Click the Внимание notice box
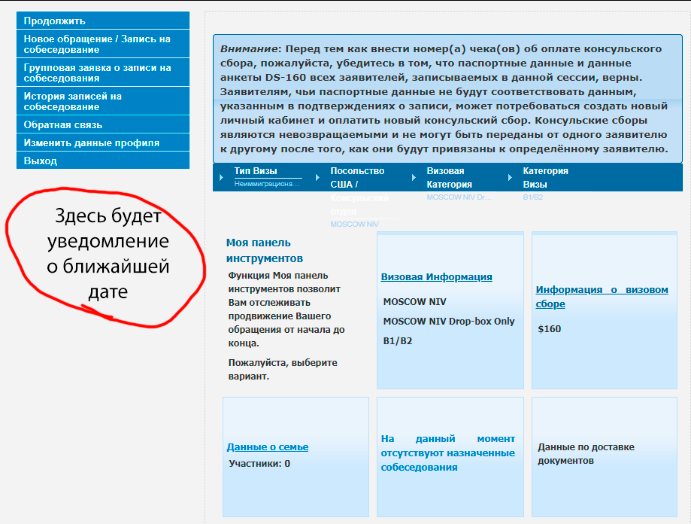 (x=448, y=99)
